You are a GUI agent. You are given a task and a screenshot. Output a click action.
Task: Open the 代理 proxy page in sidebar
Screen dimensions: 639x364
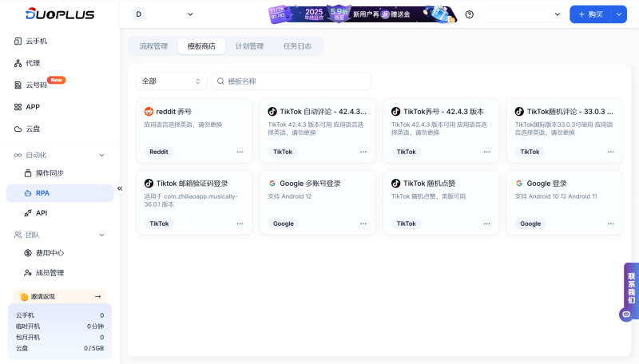(x=32, y=63)
